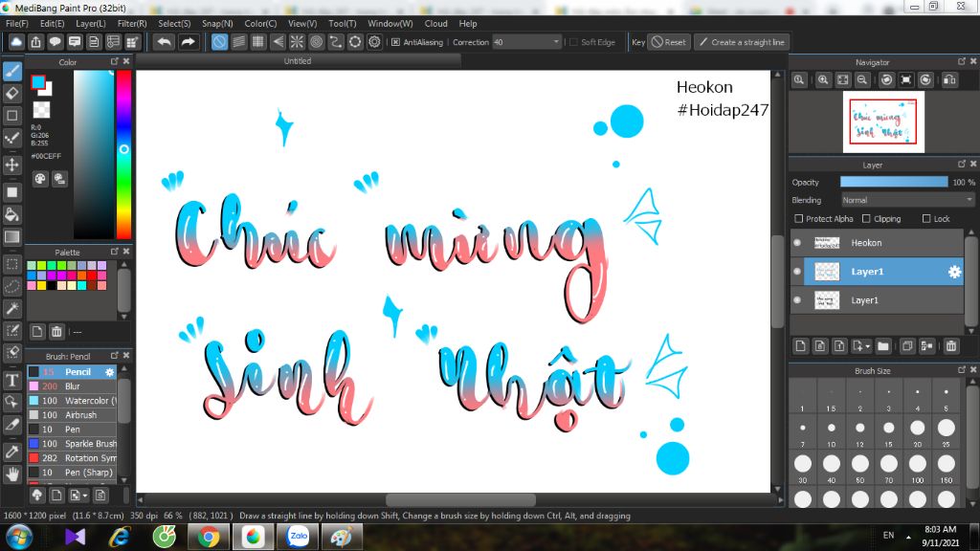
Task: Open Zalo from the taskbar
Action: click(299, 537)
